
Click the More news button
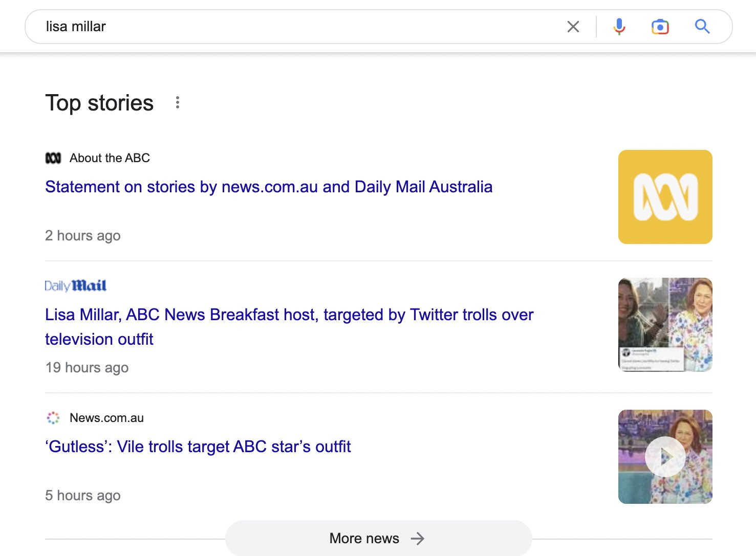(x=379, y=538)
